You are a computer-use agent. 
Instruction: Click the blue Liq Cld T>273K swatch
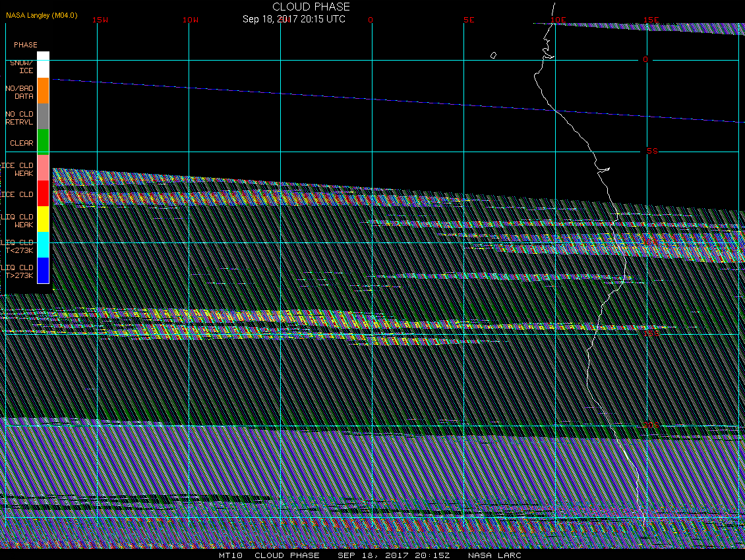pyautogui.click(x=44, y=270)
